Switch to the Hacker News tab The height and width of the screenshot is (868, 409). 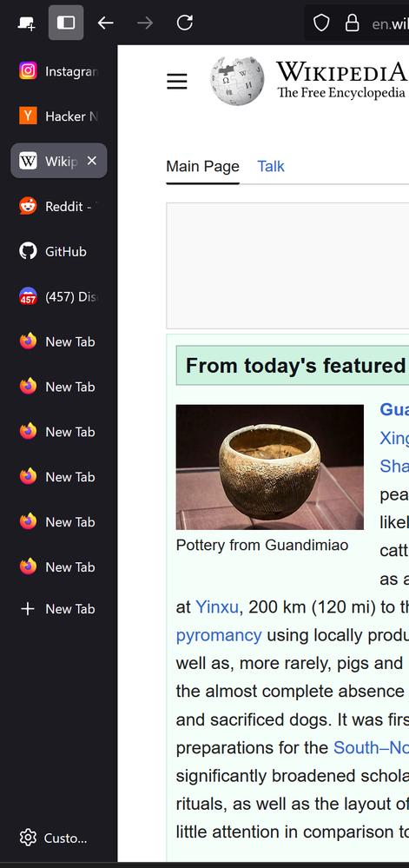(x=59, y=116)
